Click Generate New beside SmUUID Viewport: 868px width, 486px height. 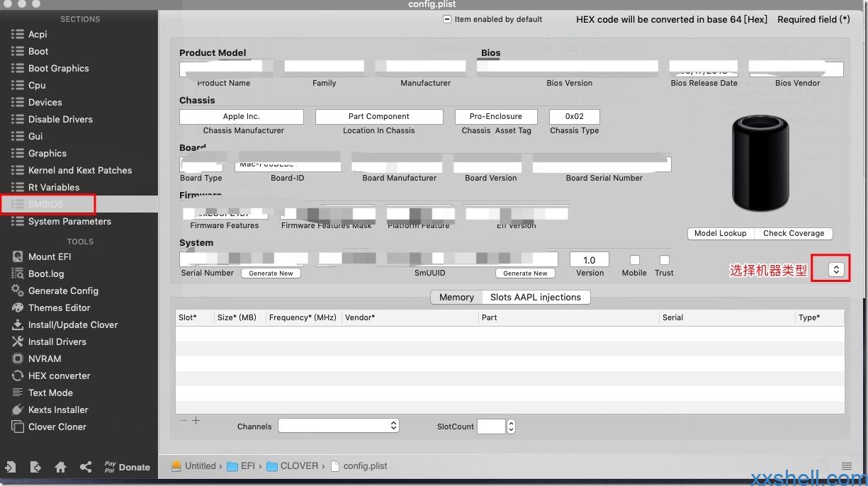(x=526, y=273)
